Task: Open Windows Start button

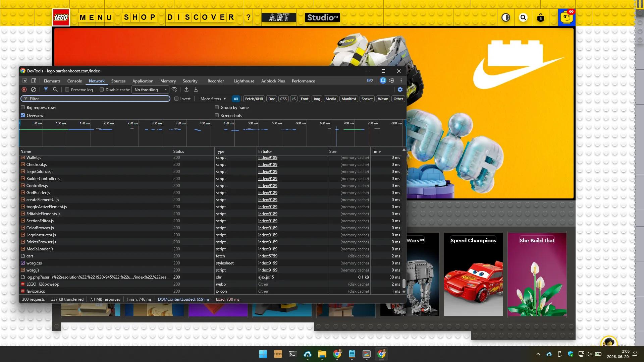Action: tap(263, 354)
